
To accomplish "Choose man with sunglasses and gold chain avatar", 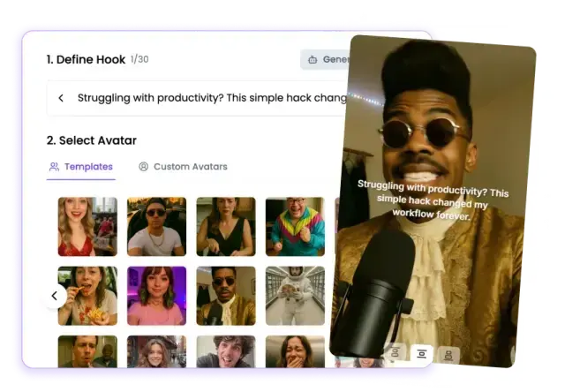I will coord(157,227).
